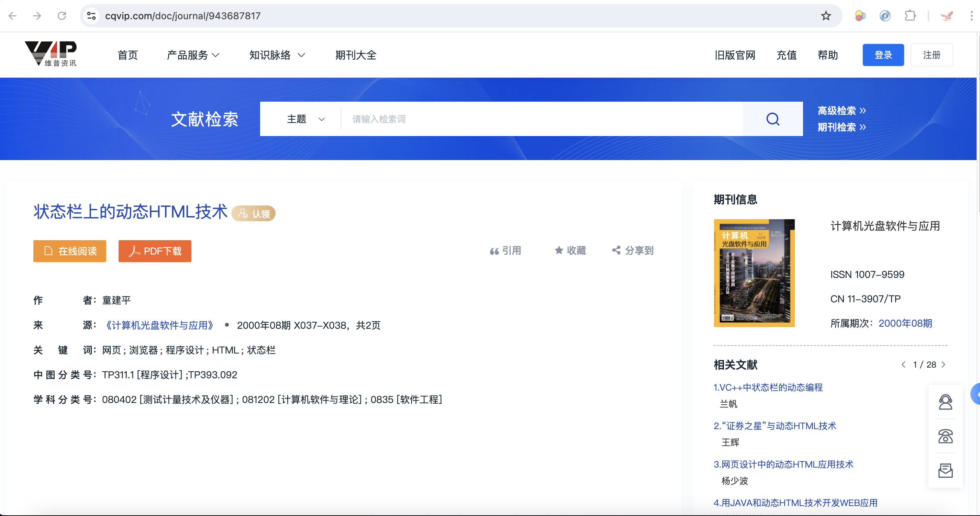
Task: Open the 分享到 share options
Action: pos(633,250)
